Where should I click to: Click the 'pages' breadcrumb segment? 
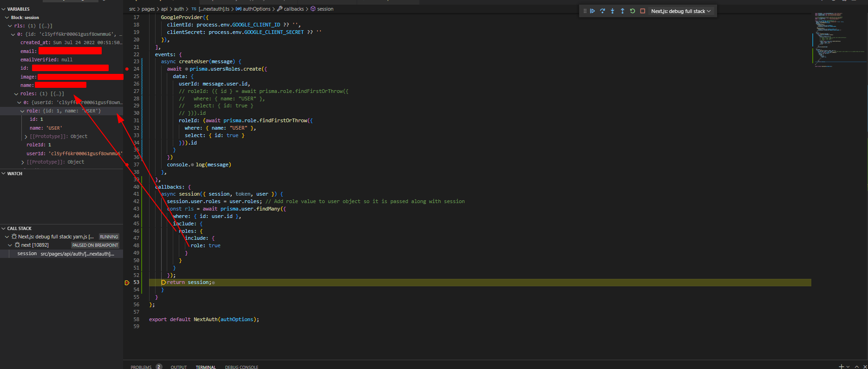click(148, 9)
